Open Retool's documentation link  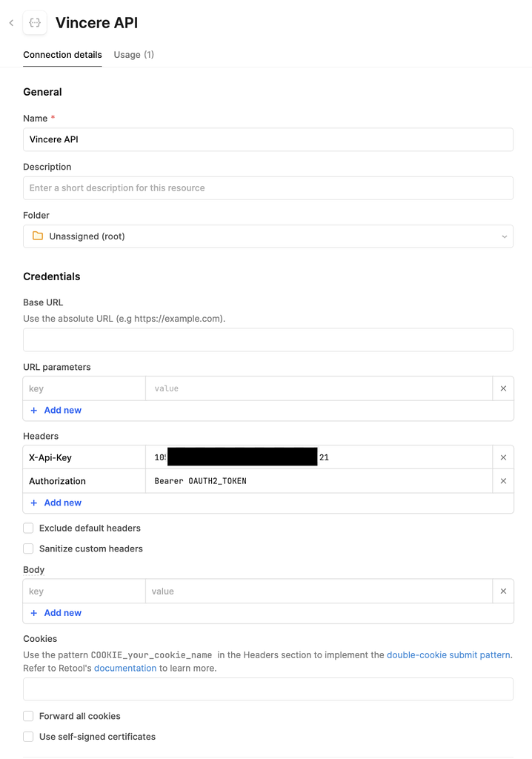point(125,668)
